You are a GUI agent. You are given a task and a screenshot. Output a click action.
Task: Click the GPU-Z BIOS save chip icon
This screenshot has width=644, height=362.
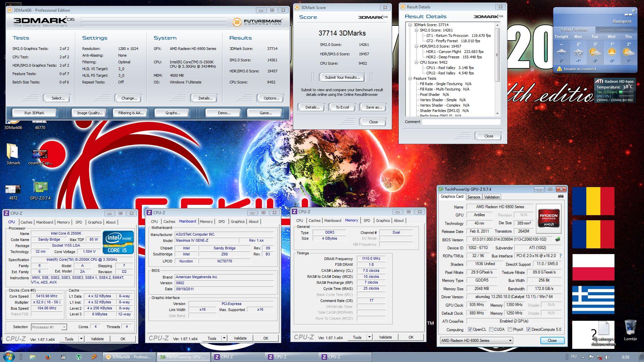click(x=558, y=239)
